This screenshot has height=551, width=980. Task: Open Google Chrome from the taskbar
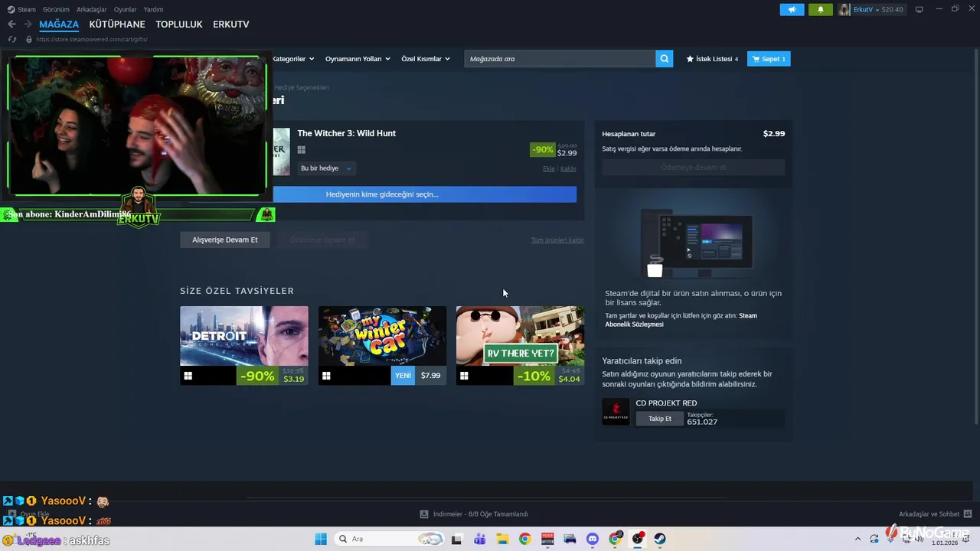524,539
